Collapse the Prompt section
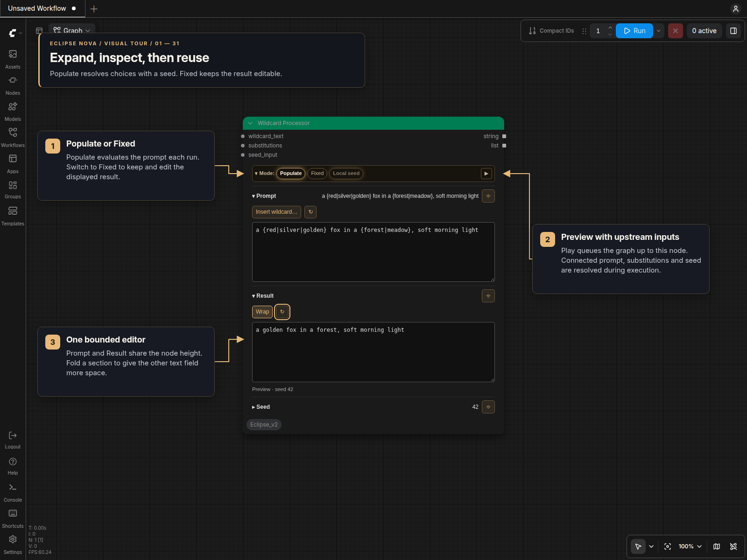Screen dimensions: 747x560 tap(264, 196)
